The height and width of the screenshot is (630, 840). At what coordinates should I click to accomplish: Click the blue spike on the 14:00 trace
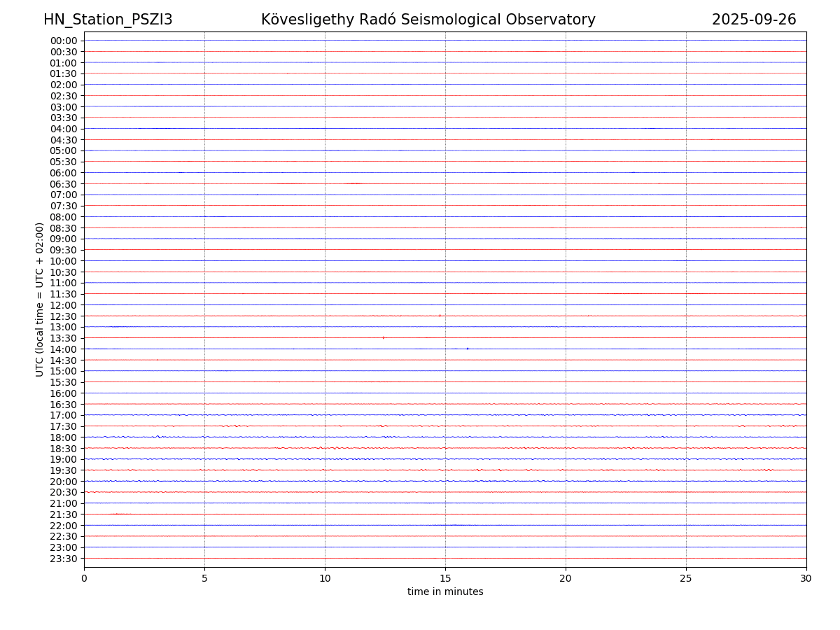pyautogui.click(x=468, y=349)
